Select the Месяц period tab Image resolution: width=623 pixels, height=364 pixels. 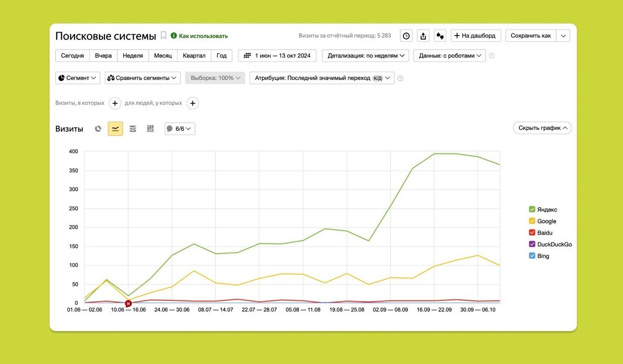163,56
